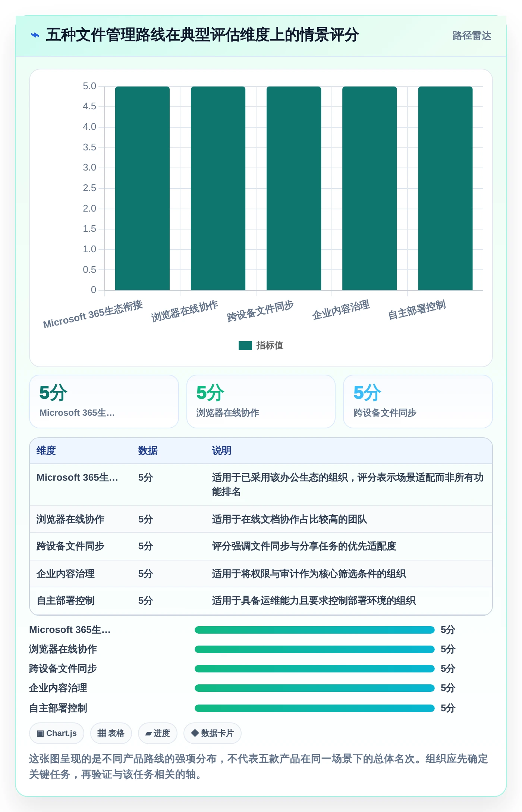522x812 pixels.
Task: Select the 数据卡片 tag chip
Action: tap(212, 733)
